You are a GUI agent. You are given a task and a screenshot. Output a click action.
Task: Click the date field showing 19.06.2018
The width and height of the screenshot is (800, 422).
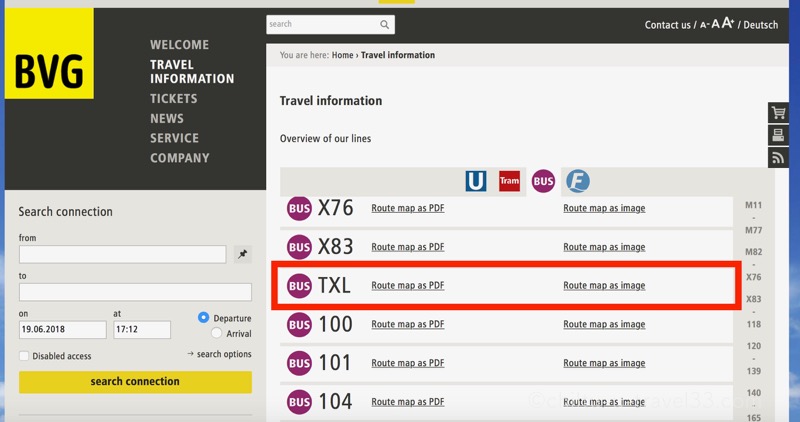coord(63,330)
